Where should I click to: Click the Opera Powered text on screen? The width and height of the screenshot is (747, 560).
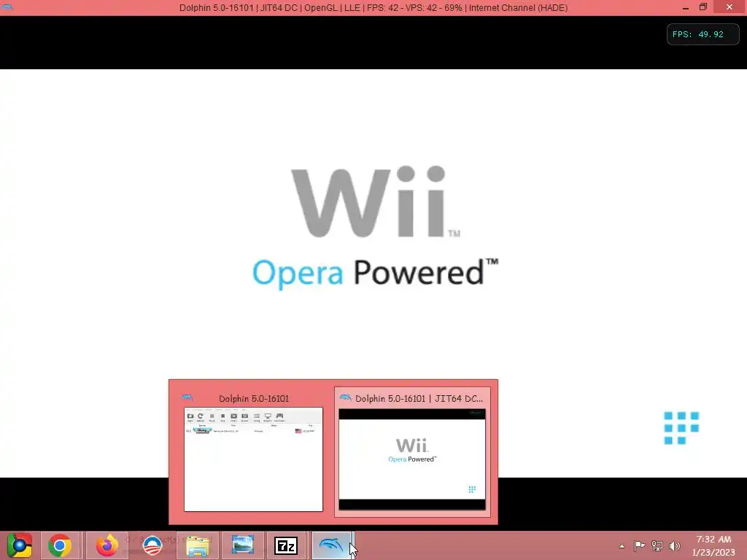(x=376, y=273)
